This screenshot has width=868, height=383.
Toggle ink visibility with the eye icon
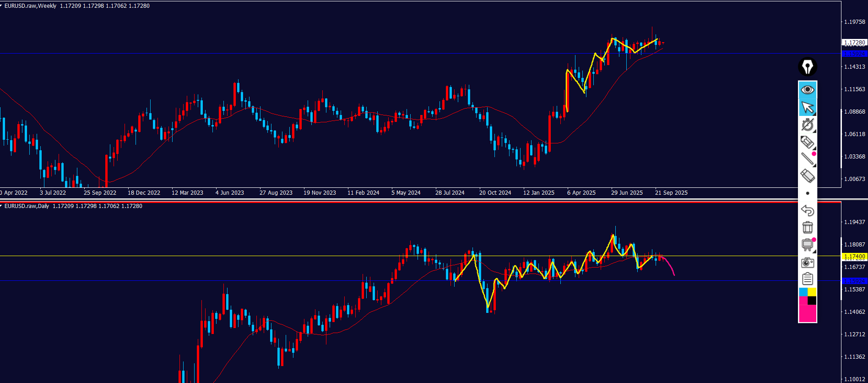tap(808, 89)
